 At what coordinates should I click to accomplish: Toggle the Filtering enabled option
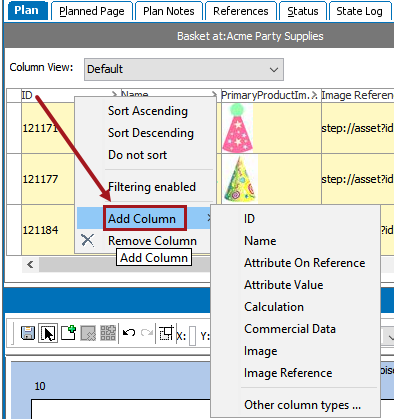(152, 187)
